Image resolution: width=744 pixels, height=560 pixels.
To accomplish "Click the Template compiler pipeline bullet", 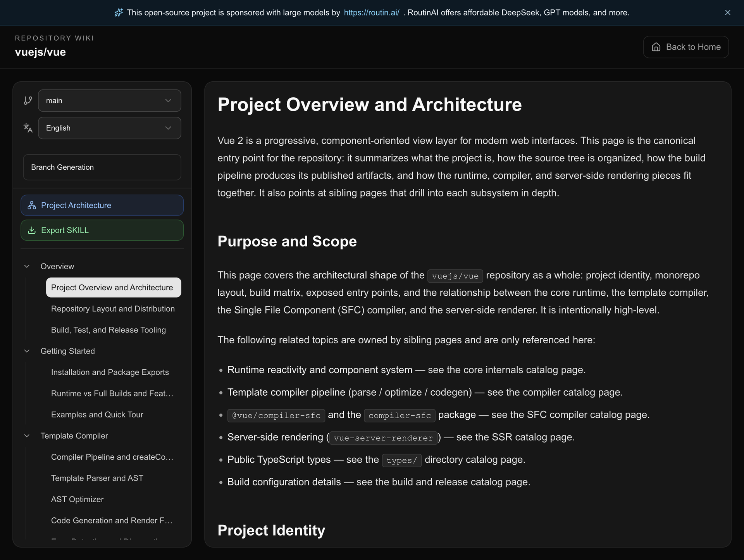I will [x=425, y=392].
